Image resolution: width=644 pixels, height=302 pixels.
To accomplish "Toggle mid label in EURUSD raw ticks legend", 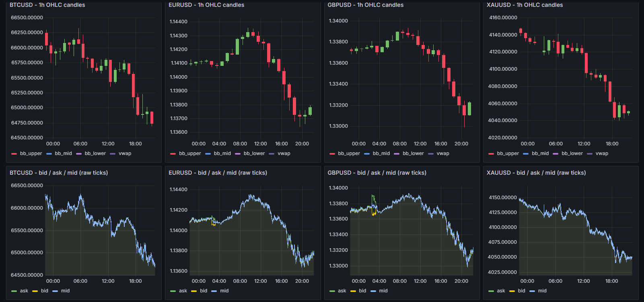I will (x=224, y=291).
